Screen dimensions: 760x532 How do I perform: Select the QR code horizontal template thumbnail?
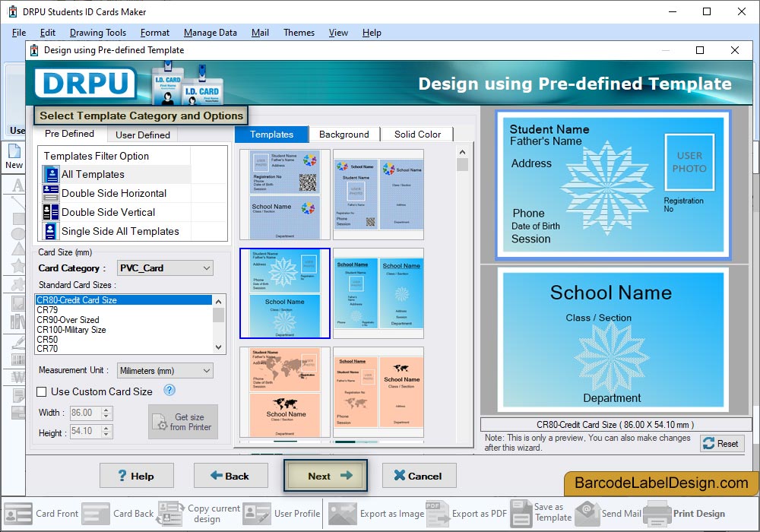pos(284,195)
